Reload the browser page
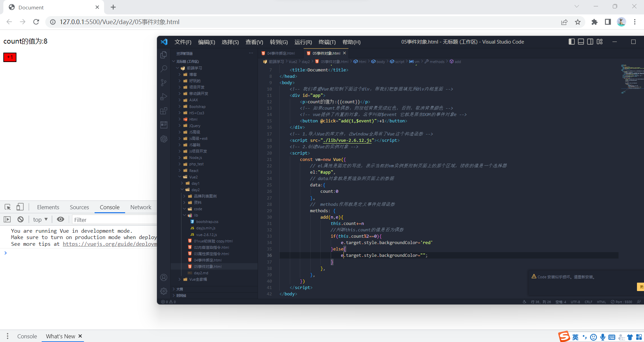This screenshot has height=342, width=644. (36, 22)
